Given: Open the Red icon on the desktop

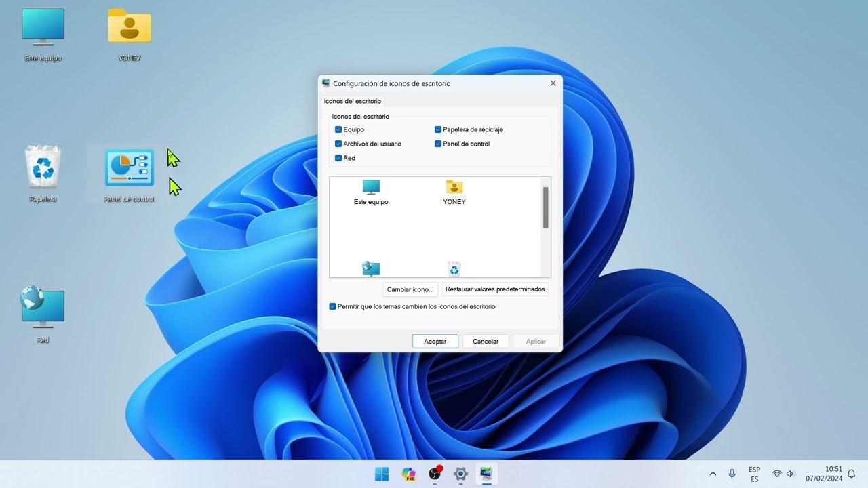Looking at the screenshot, I should 42,306.
